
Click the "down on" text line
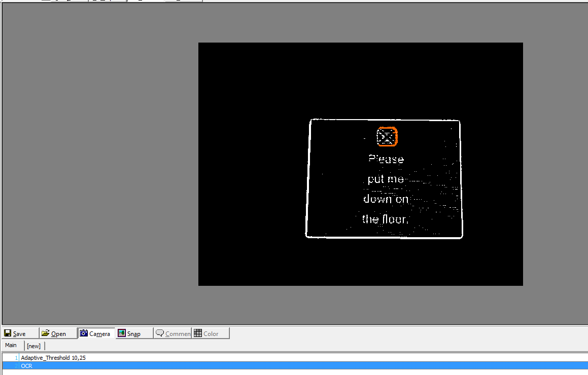tap(386, 199)
